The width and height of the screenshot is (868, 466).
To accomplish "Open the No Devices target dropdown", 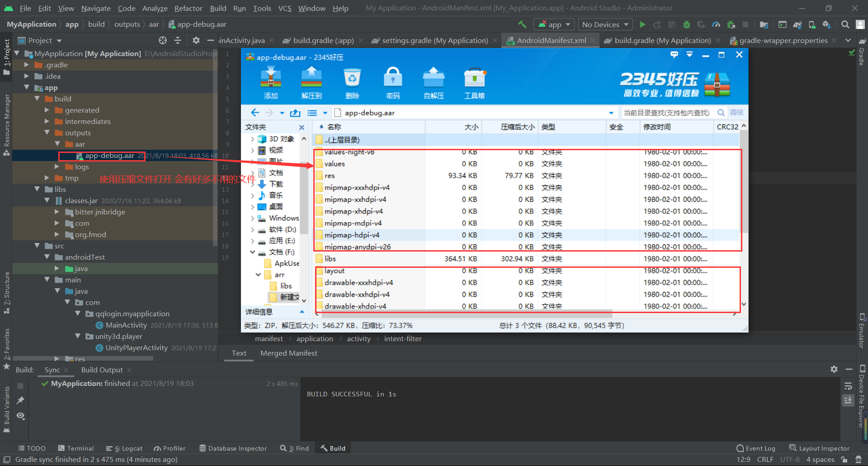I will pos(605,24).
